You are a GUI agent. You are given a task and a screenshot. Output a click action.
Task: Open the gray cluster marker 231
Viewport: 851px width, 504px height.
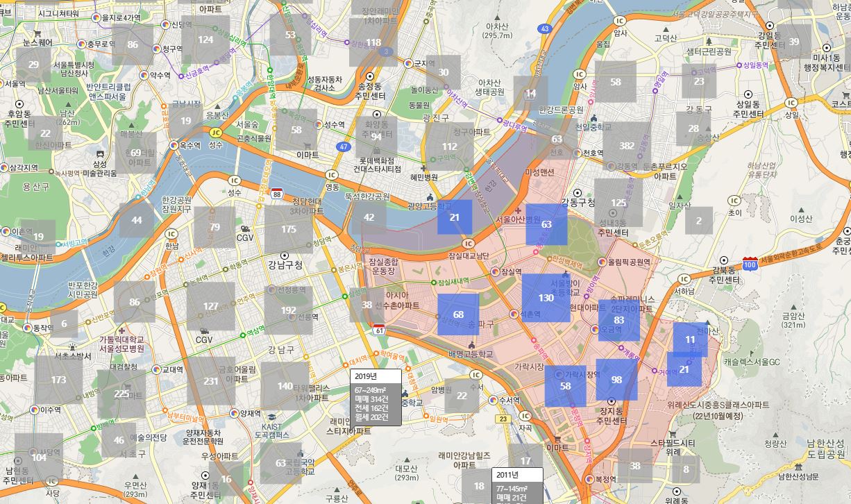pyautogui.click(x=211, y=381)
